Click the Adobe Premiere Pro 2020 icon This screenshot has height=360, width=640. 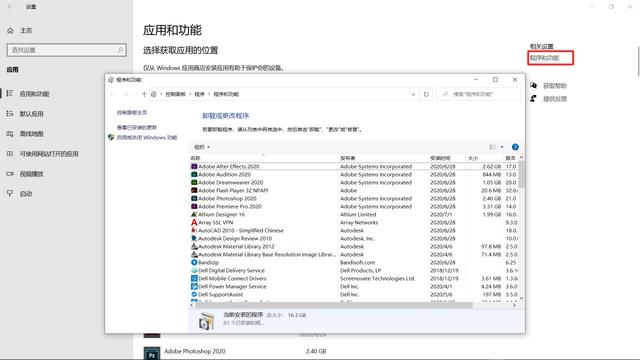194,207
